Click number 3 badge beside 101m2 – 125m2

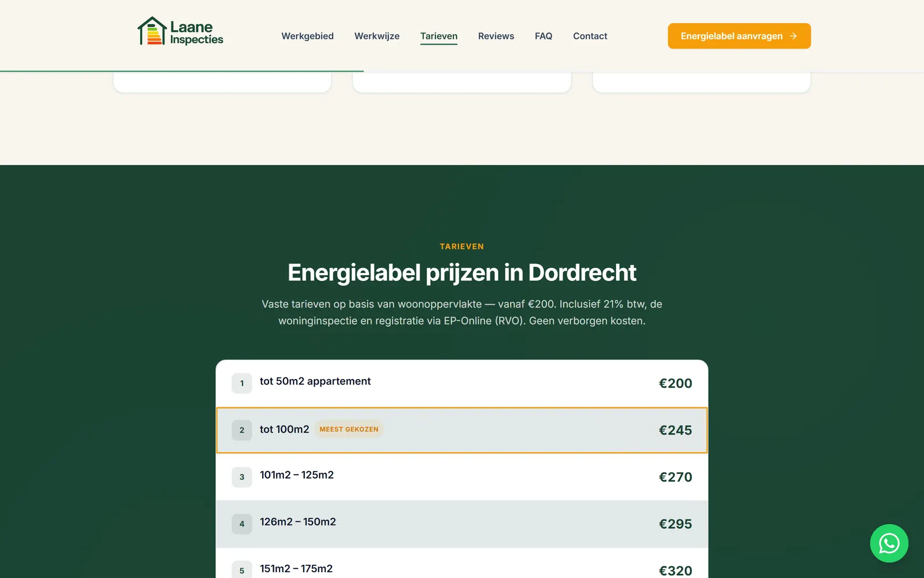(242, 477)
